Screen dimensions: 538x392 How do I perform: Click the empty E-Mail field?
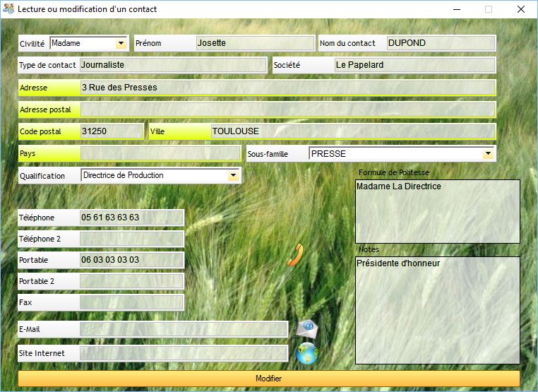(x=184, y=329)
